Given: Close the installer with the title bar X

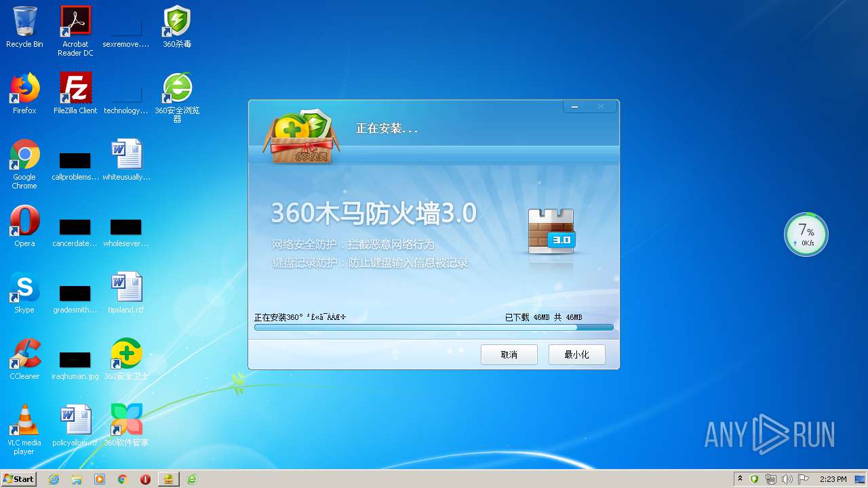Looking at the screenshot, I should 601,106.
